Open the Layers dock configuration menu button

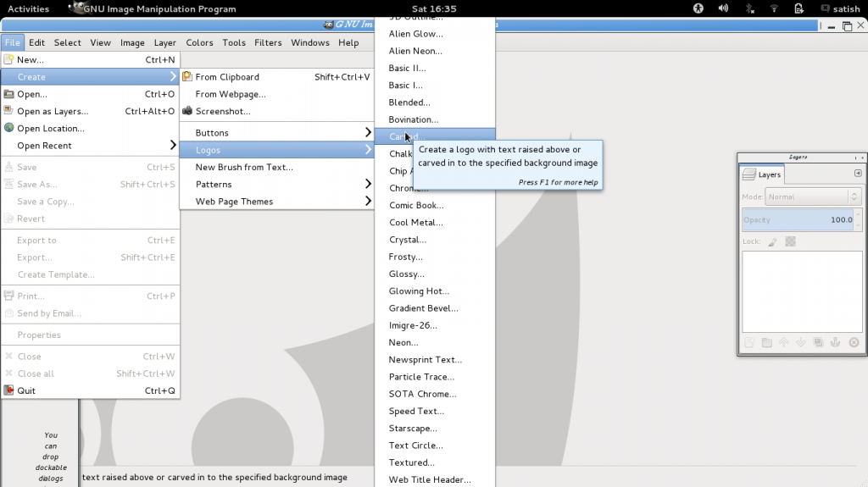click(x=857, y=174)
